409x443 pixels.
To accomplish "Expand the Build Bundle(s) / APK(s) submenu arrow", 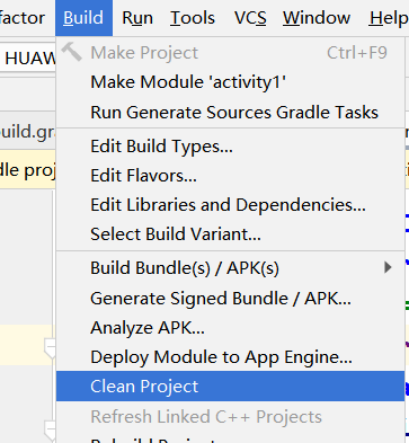I will click(387, 267).
